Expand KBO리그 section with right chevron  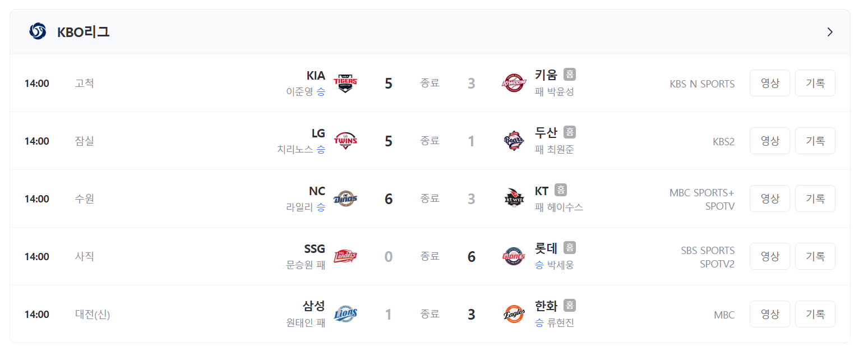pos(830,32)
